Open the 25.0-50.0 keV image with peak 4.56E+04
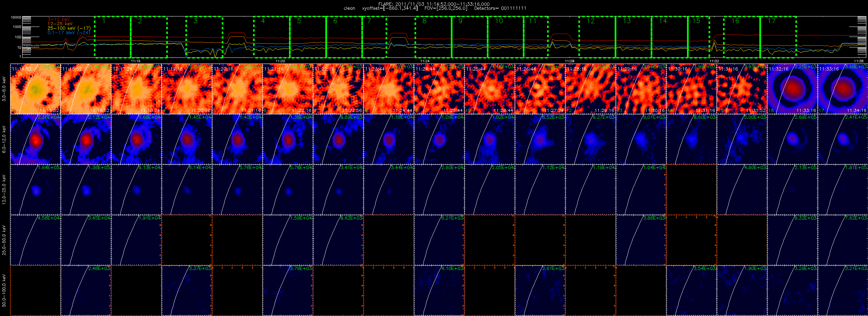 [x=35, y=240]
